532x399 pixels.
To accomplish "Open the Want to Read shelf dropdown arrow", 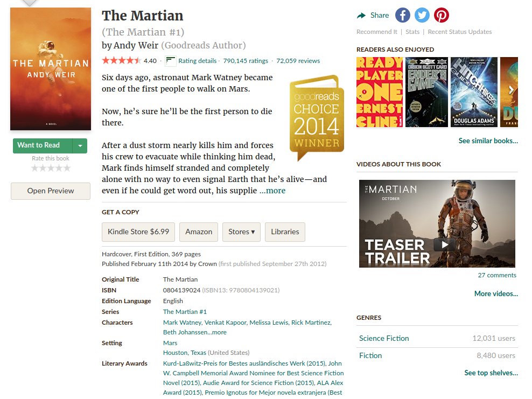I will (80, 146).
